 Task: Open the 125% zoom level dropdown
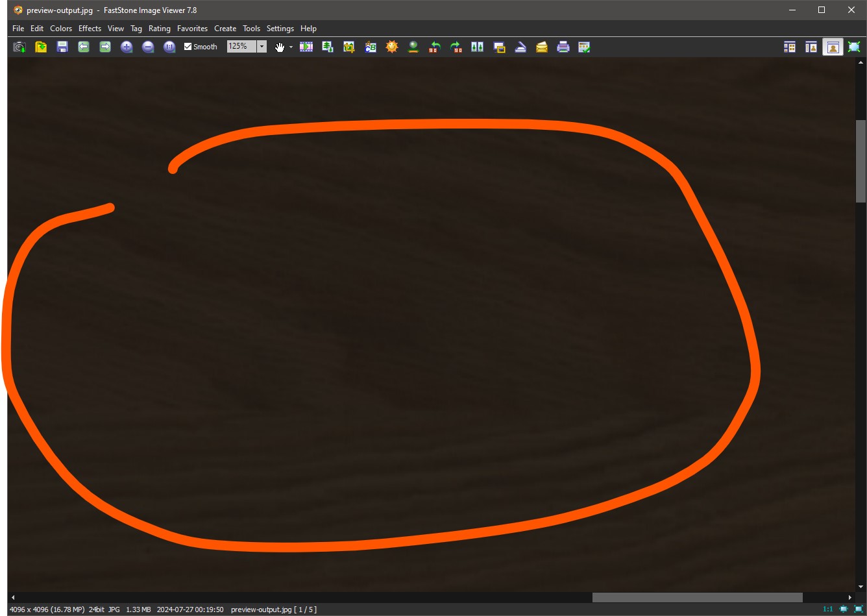click(262, 47)
